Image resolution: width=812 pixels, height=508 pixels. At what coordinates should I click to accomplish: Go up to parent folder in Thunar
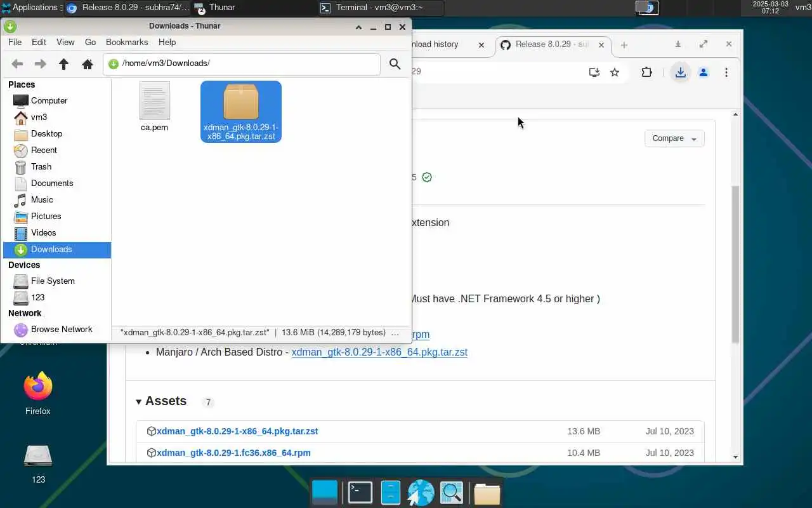tap(63, 64)
